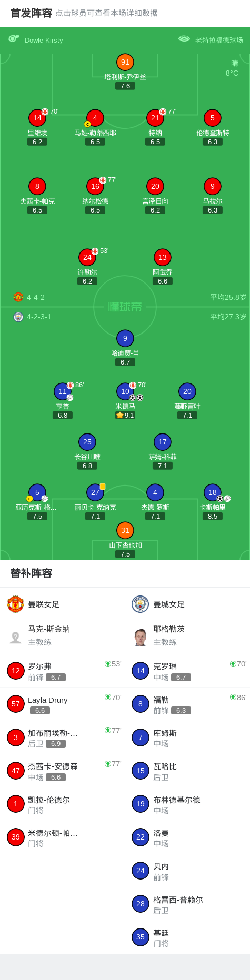Screen dimensions: 250x980
Task: Open number 31 山下杏也加 goalkeeper badge
Action: pyautogui.click(x=125, y=530)
